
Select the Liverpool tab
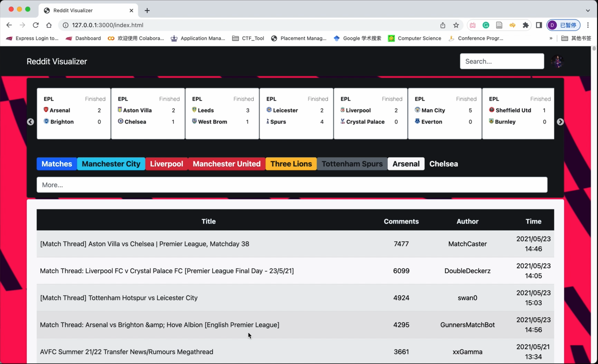pos(167,164)
